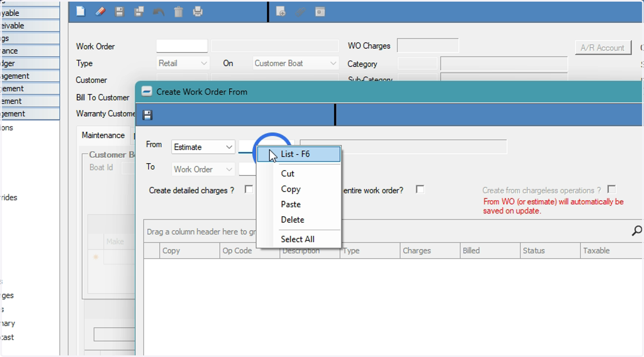Click the add-page icon with plus sign
This screenshot has width=644, height=357.
pos(281,11)
